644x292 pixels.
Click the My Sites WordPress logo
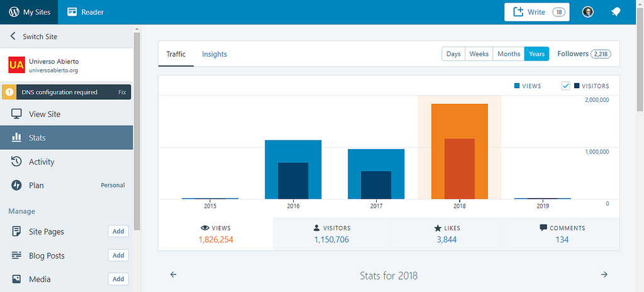[x=14, y=12]
